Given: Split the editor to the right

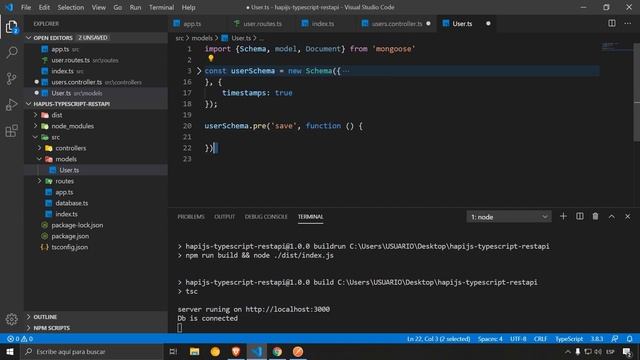Looking at the screenshot, I should click(x=611, y=23).
